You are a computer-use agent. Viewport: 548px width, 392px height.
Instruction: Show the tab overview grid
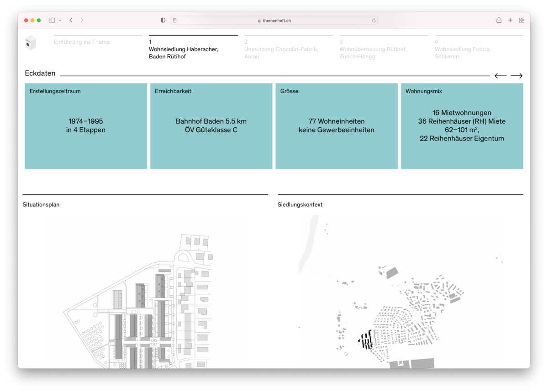point(522,20)
